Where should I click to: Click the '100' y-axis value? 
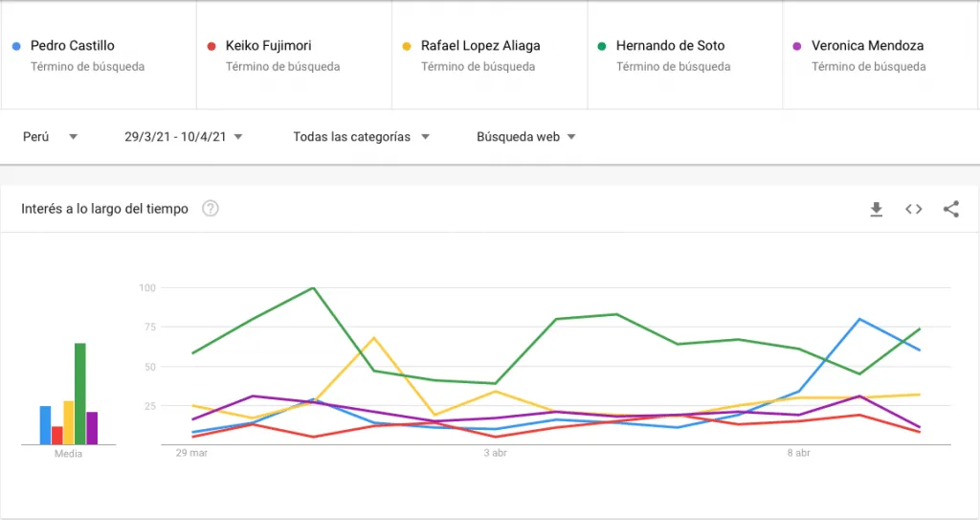point(146,288)
